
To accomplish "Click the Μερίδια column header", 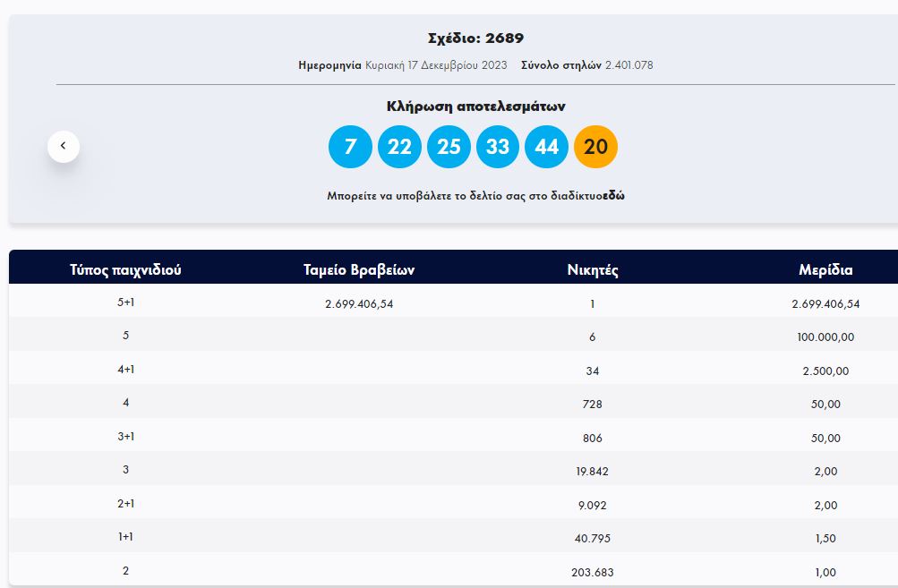I will (x=825, y=269).
